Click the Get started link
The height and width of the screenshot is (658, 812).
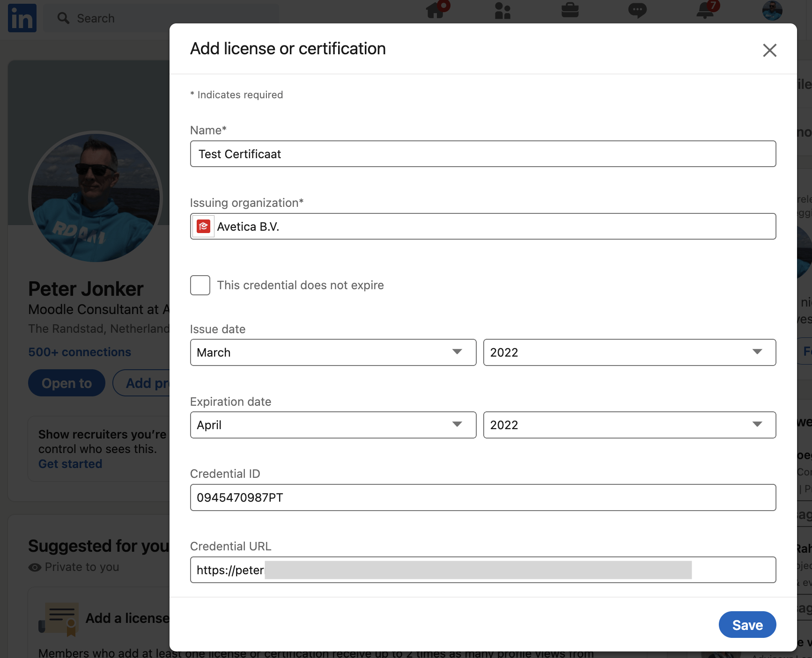coord(70,464)
